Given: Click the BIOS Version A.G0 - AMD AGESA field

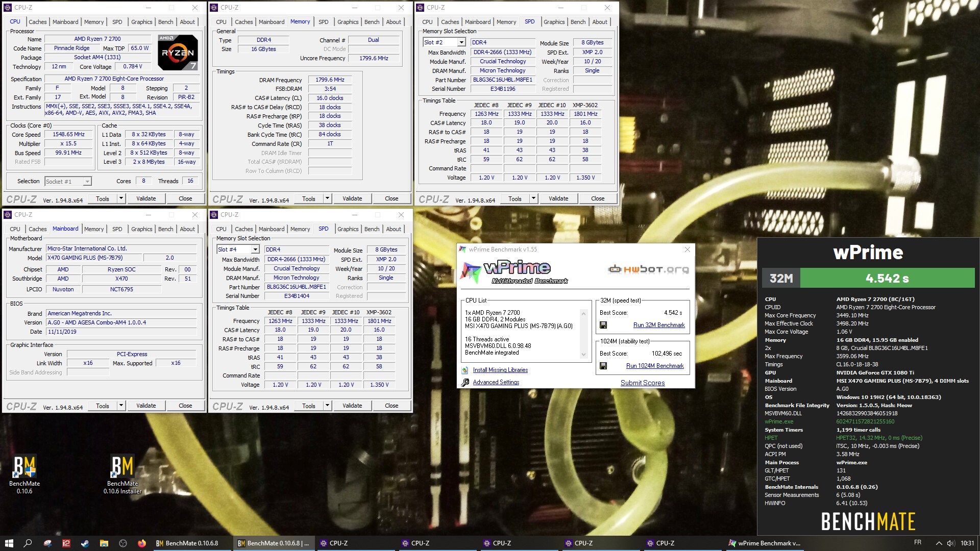Looking at the screenshot, I should pyautogui.click(x=121, y=322).
